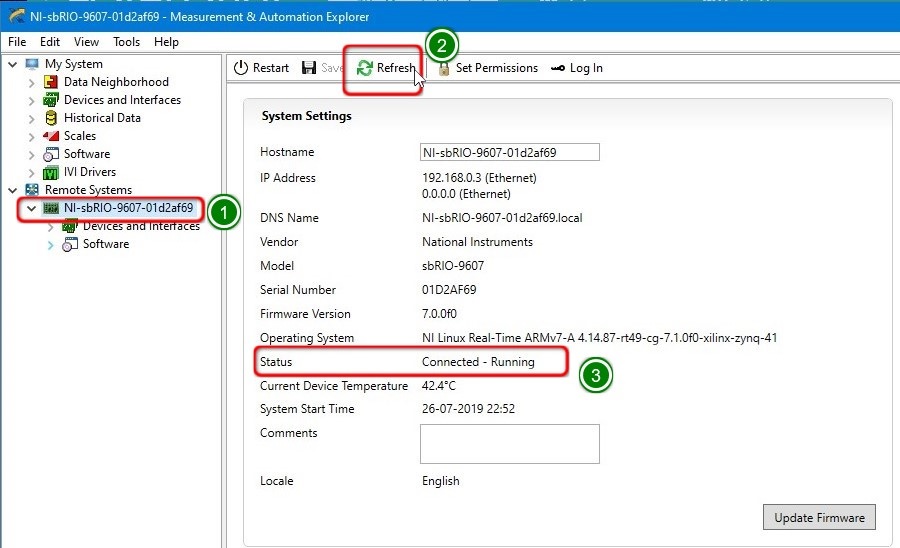Open the Help menu
The image size is (900, 548).
tap(166, 42)
